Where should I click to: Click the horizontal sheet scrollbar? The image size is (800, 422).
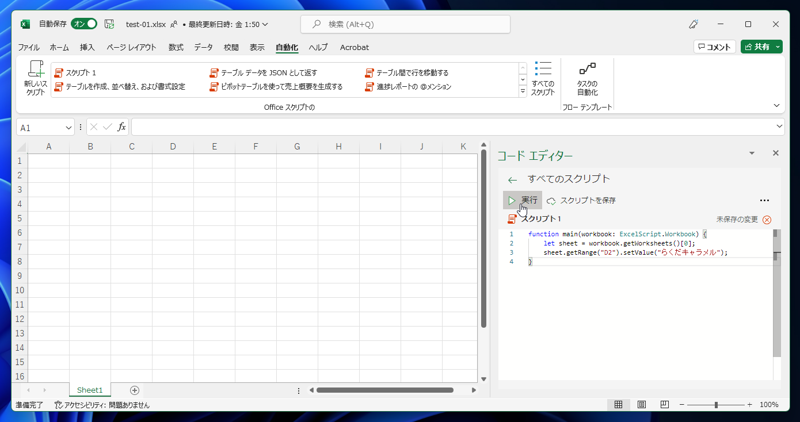click(385, 390)
